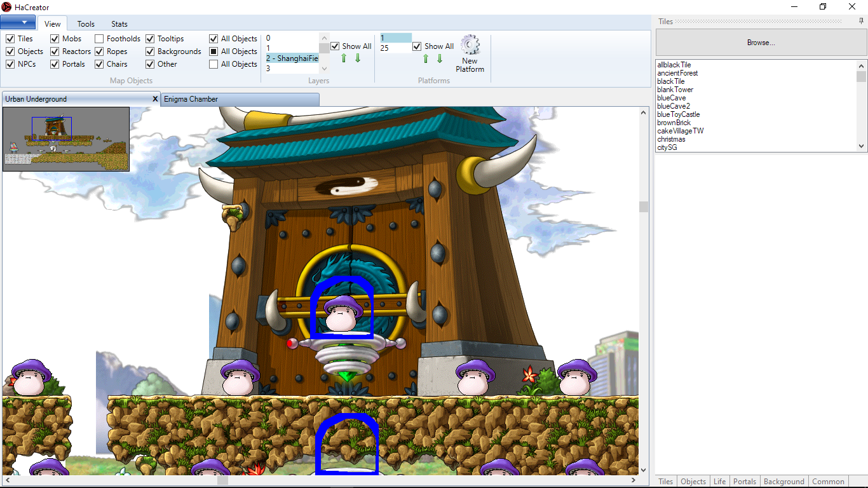This screenshot has height=488, width=868.
Task: Click the tile list scrollbar thumb
Action: point(862,77)
